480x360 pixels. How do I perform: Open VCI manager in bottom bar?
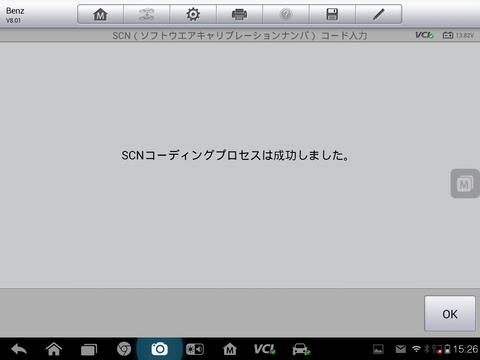pos(265,349)
